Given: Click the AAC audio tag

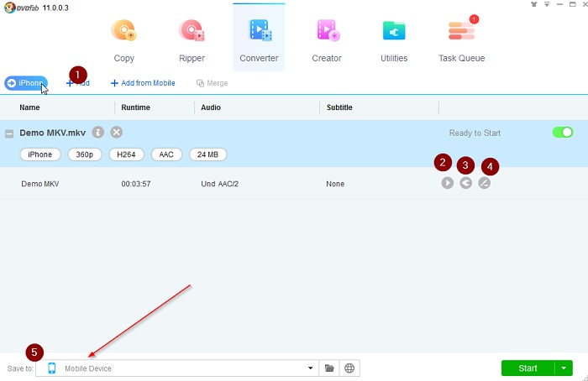Looking at the screenshot, I should (x=166, y=154).
